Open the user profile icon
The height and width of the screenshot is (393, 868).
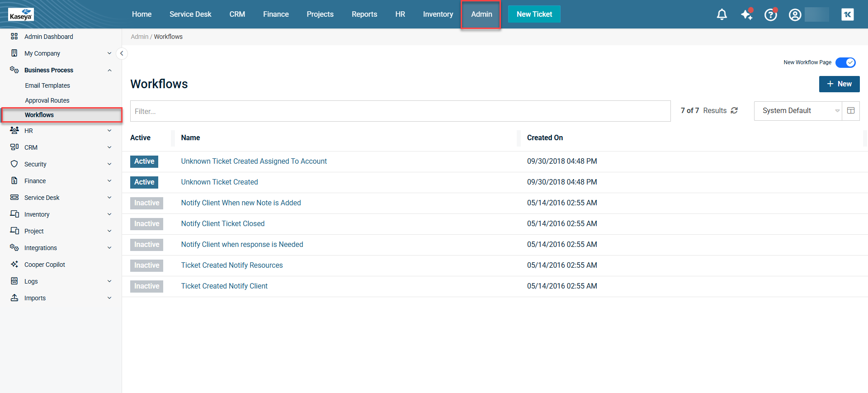[795, 15]
